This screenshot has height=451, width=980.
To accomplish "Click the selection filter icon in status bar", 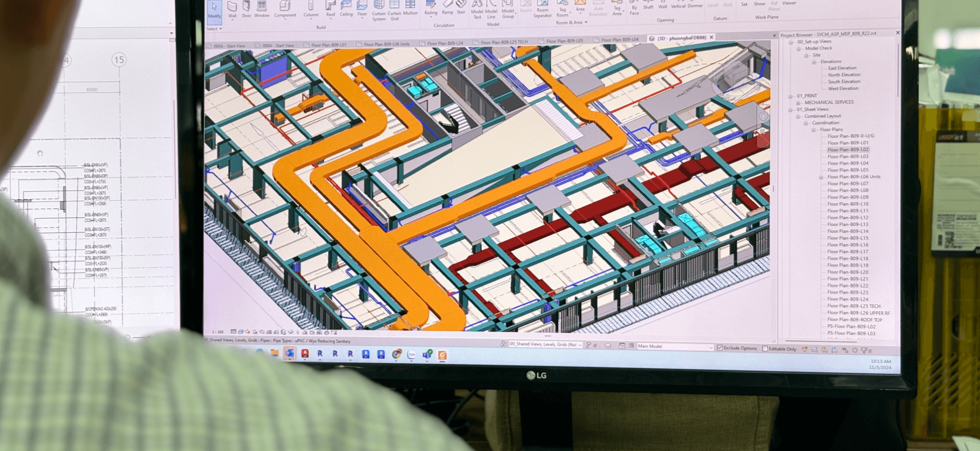I will (x=865, y=351).
